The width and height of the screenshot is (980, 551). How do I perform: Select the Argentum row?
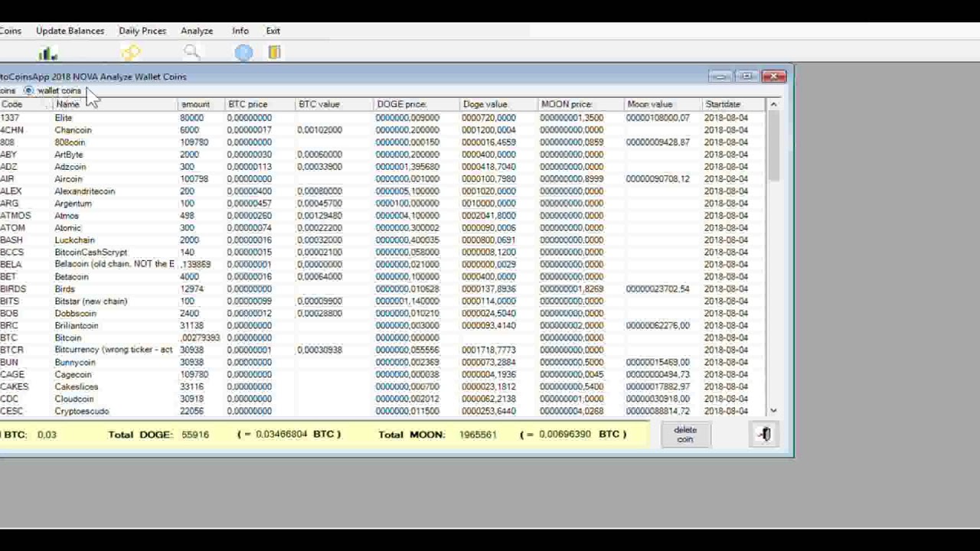pos(383,204)
